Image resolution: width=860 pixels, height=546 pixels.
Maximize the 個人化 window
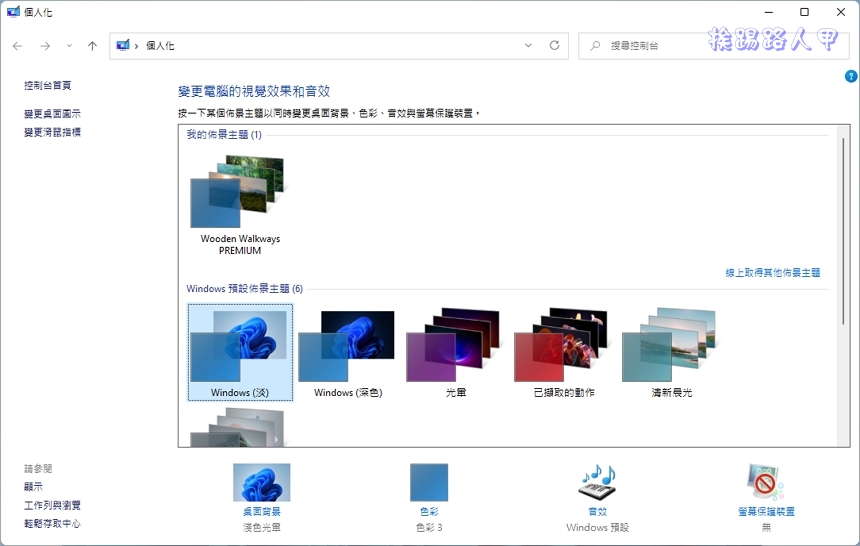tap(804, 12)
